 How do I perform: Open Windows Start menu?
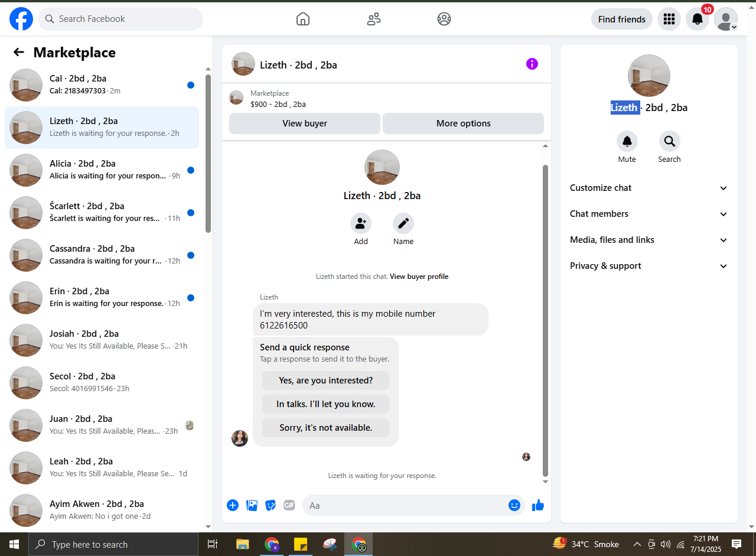(14, 544)
